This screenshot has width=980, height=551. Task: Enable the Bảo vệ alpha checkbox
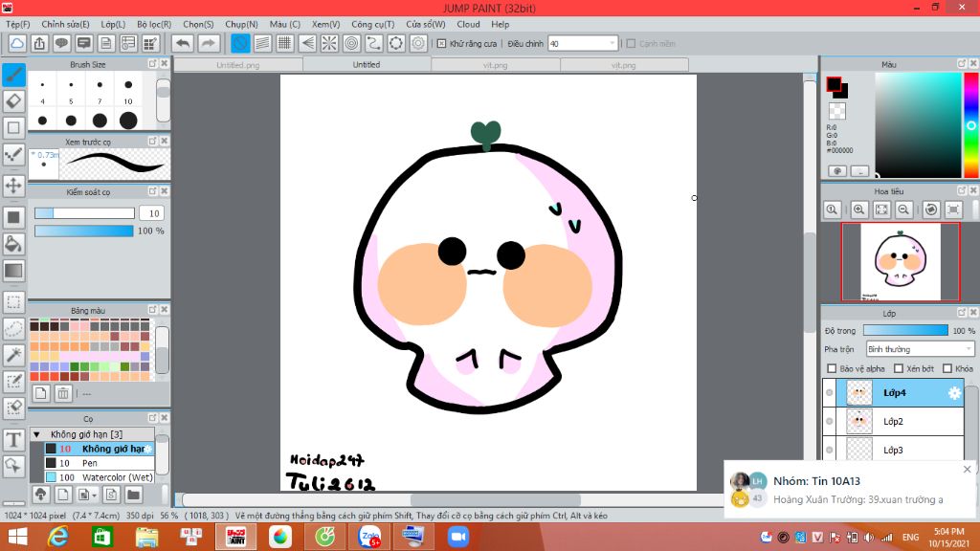click(x=831, y=368)
